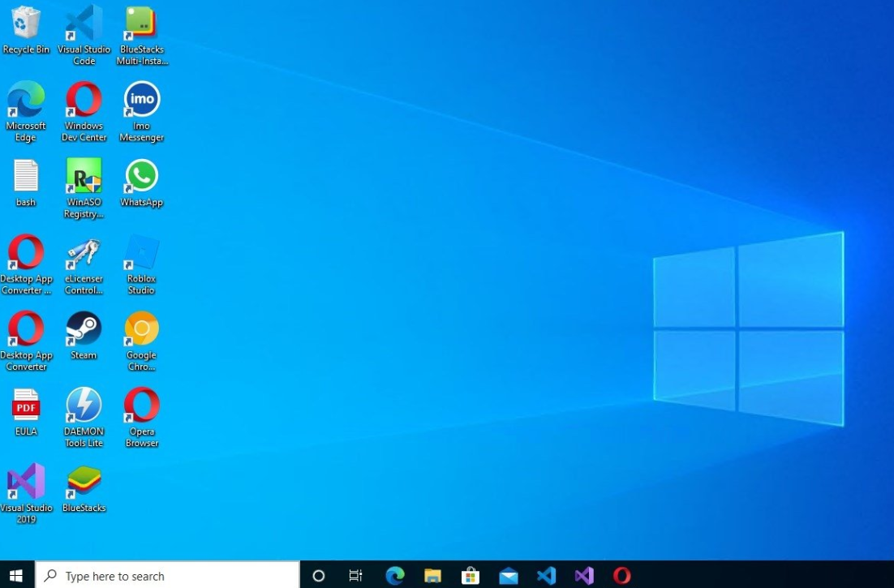Select the Google Chrome desktop shortcut

tap(142, 341)
